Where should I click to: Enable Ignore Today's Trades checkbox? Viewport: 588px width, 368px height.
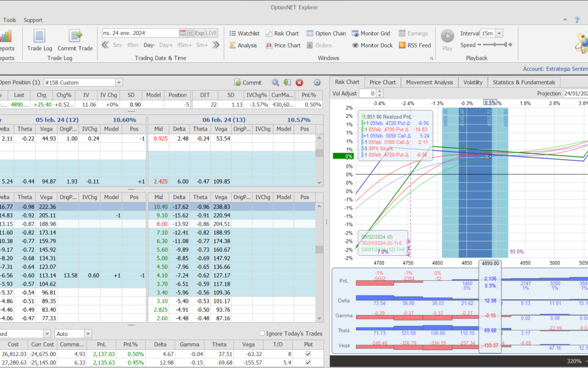click(x=262, y=334)
